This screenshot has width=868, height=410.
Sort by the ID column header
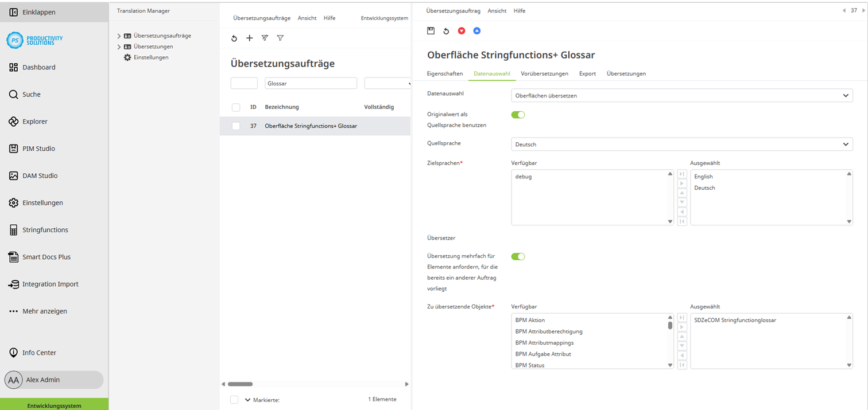(253, 107)
